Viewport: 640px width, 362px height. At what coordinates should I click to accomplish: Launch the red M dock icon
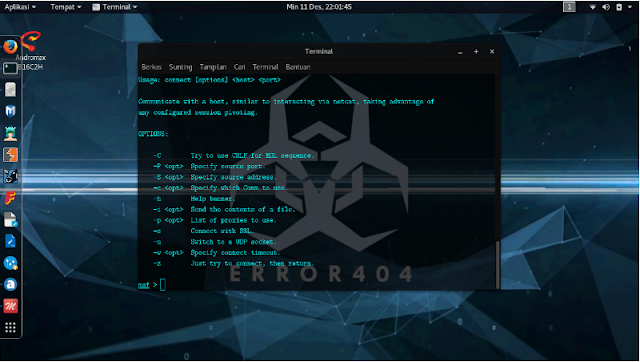pyautogui.click(x=10, y=306)
